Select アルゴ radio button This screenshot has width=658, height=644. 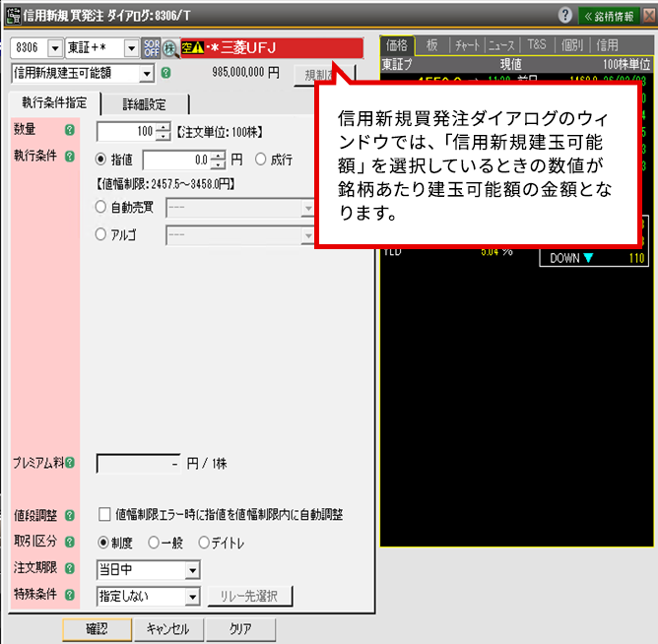coord(100,234)
